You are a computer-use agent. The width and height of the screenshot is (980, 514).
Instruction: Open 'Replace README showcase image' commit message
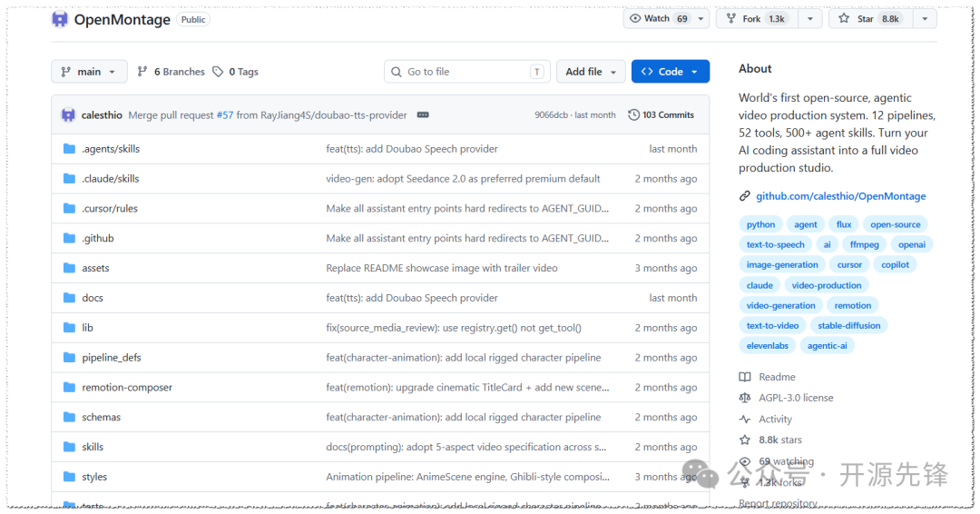[x=442, y=268]
